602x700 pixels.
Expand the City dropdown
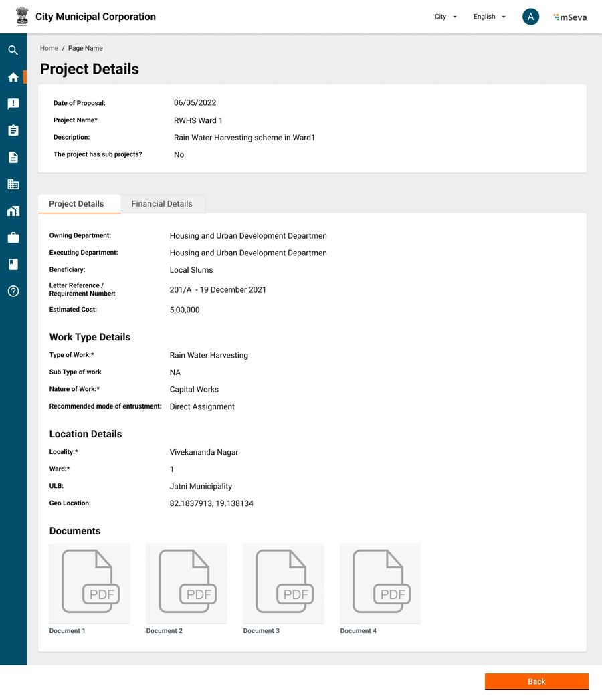pyautogui.click(x=445, y=17)
